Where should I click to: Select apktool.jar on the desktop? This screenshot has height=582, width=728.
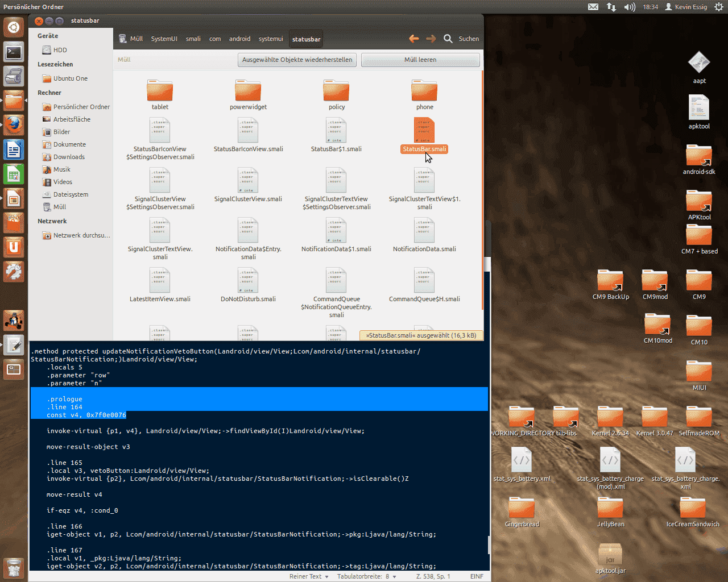[610, 558]
